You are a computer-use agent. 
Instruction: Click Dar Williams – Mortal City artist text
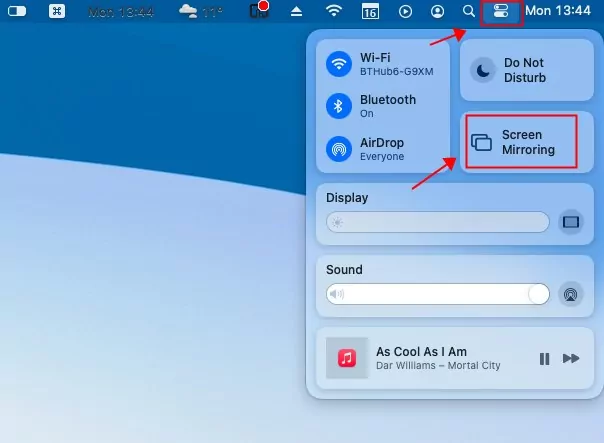[438, 366]
